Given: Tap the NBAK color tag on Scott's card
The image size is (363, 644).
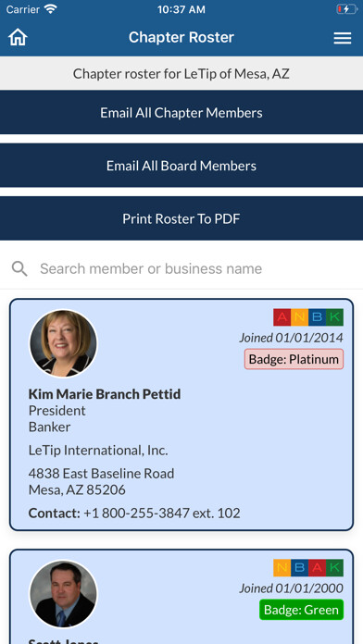Looking at the screenshot, I should (x=308, y=567).
